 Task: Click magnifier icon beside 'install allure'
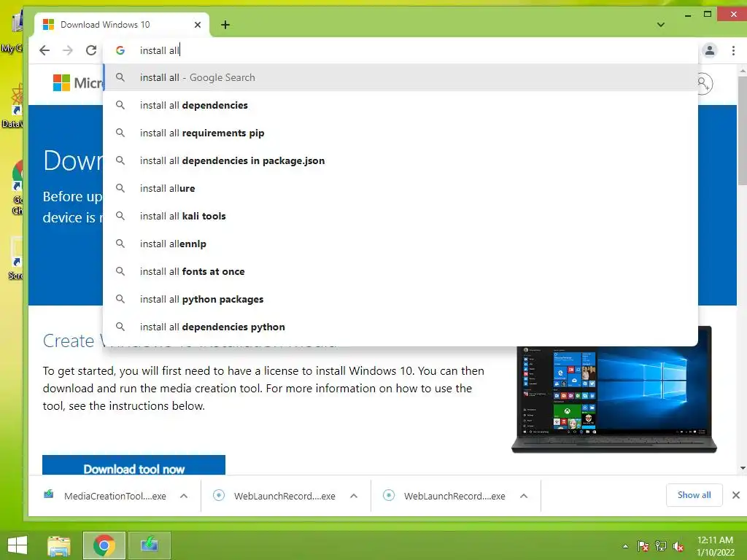(120, 188)
